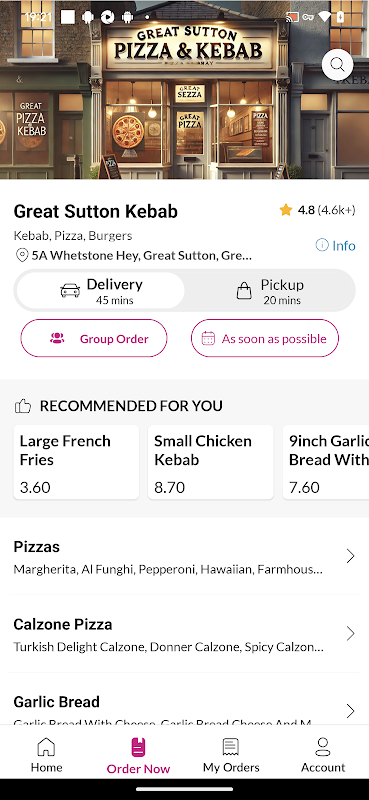Select Small Chicken Kebab card
369x800 pixels.
coord(211,462)
